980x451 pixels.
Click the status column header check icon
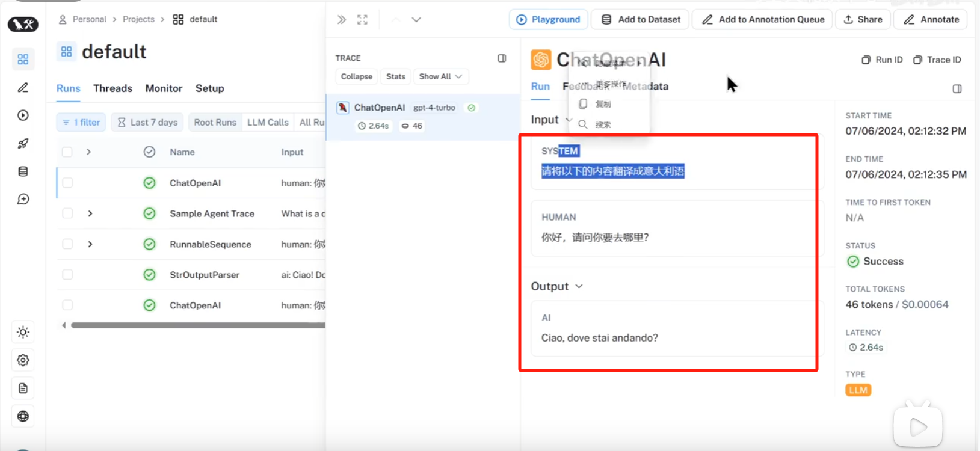(x=149, y=152)
